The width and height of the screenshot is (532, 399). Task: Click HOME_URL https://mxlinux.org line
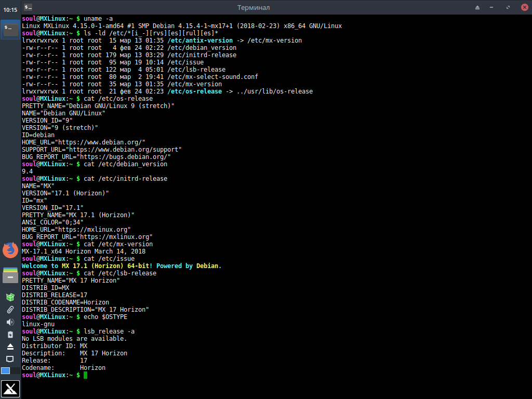(x=76, y=230)
